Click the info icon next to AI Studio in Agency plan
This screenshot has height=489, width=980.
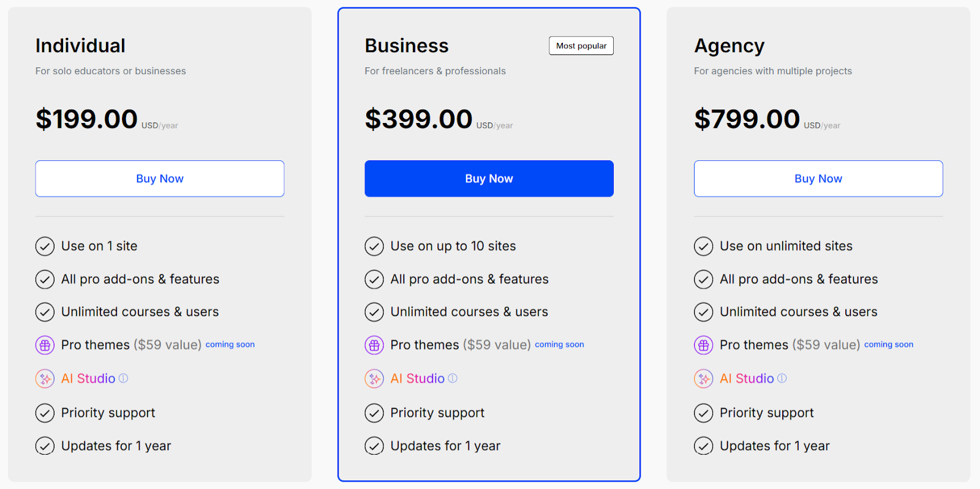pos(782,378)
